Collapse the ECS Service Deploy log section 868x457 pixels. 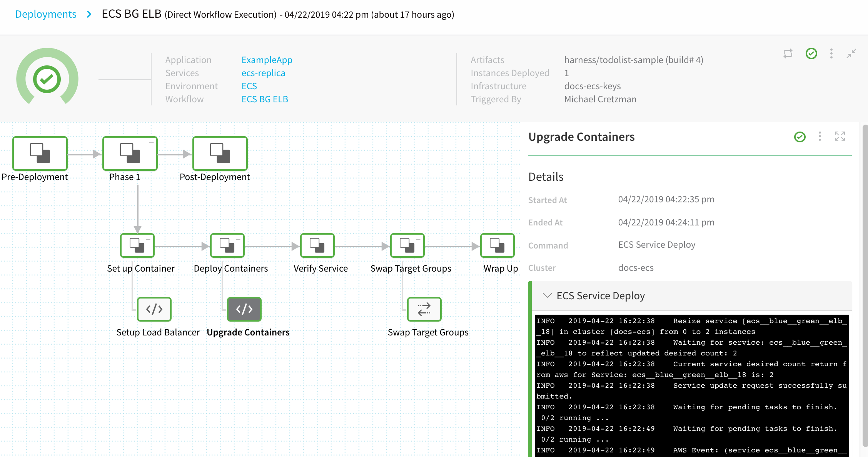pyautogui.click(x=547, y=295)
